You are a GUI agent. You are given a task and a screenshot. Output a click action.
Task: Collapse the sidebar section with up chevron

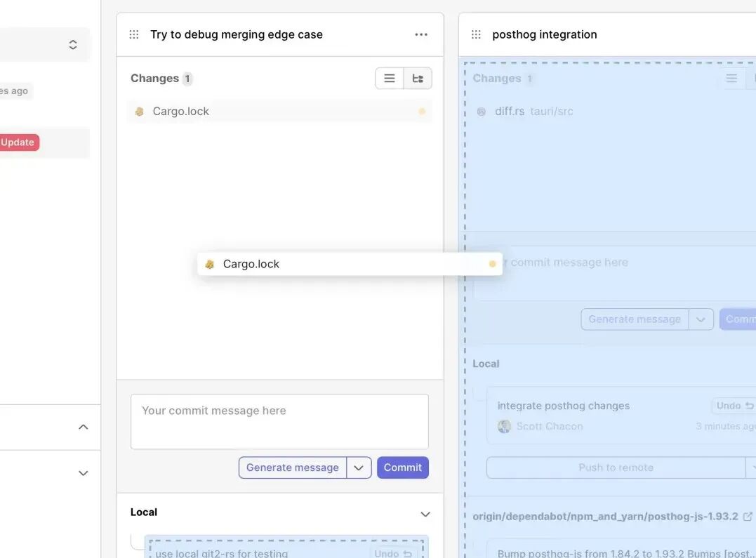[x=84, y=427]
